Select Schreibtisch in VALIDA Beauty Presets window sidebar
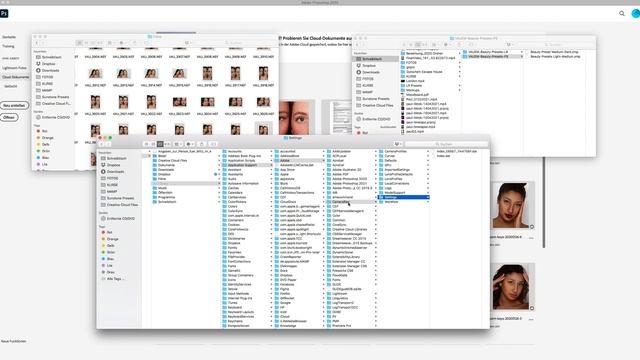Screen dimensions: 640x360 pos(371,59)
